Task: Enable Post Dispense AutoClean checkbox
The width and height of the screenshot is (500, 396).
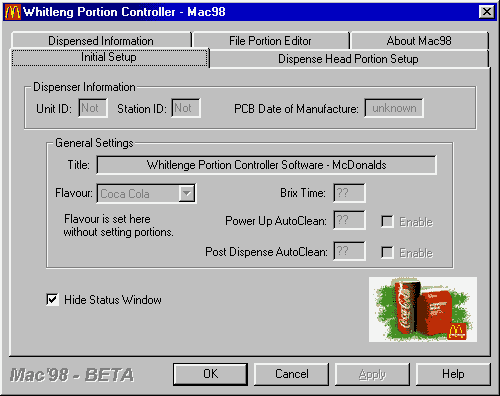Action: click(x=387, y=252)
